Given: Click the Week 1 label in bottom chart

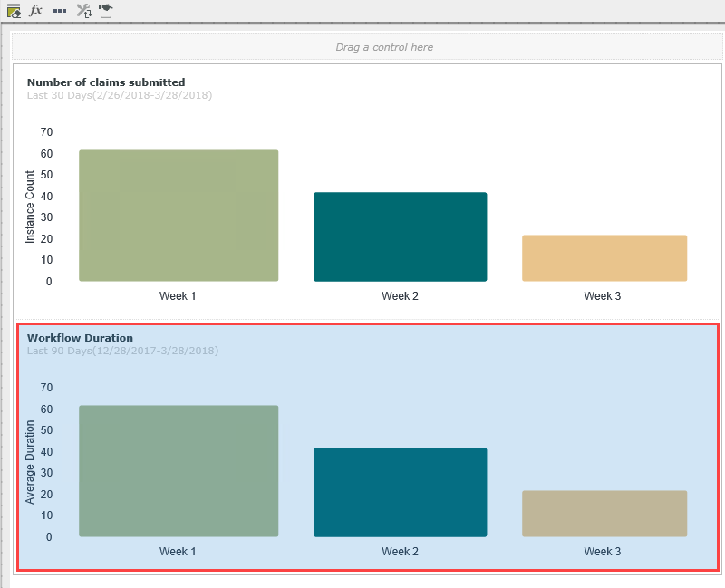Looking at the screenshot, I should tap(178, 551).
